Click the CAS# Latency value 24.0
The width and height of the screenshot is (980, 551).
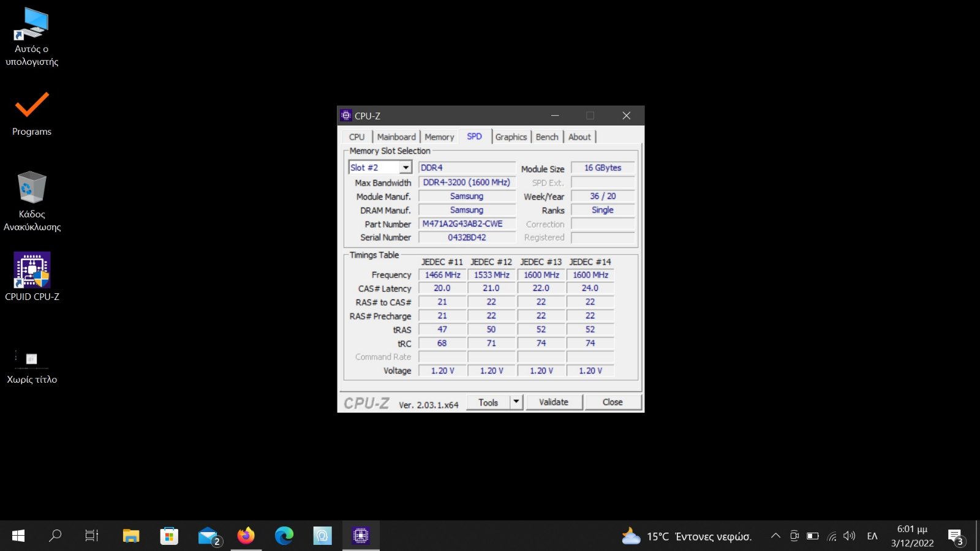pos(590,288)
